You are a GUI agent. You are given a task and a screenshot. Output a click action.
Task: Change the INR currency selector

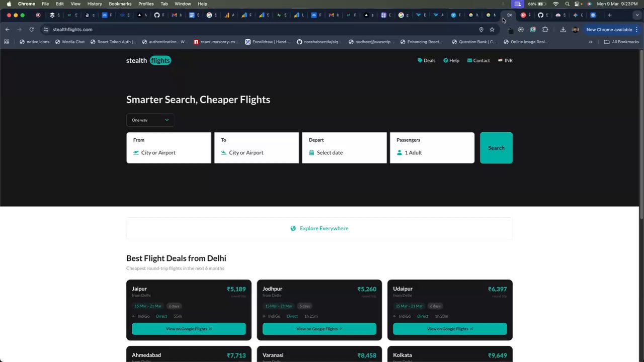pyautogui.click(x=505, y=60)
